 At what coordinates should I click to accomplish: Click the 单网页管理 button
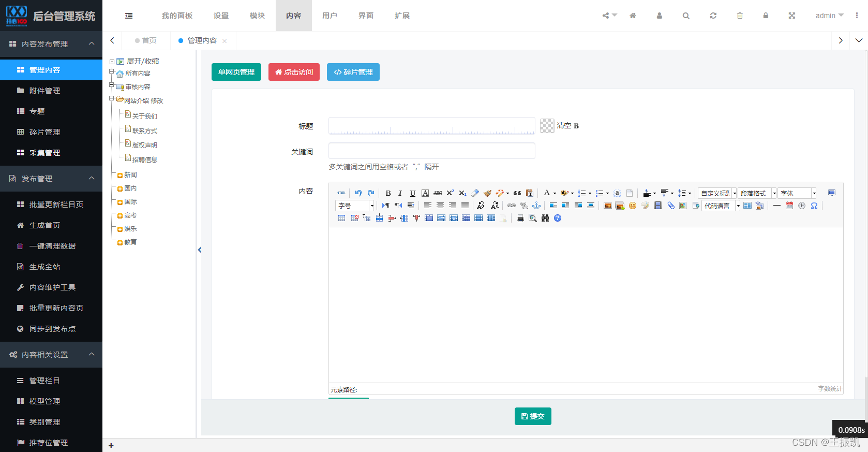(x=236, y=72)
